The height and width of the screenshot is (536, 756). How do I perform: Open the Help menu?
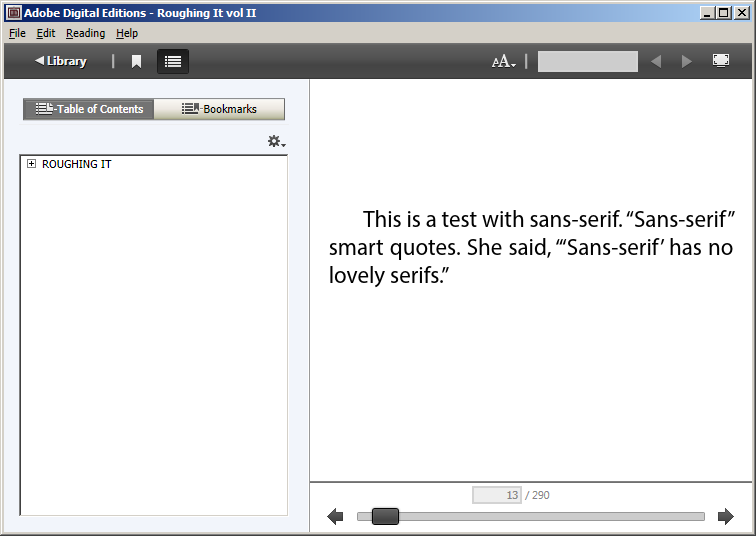(127, 33)
